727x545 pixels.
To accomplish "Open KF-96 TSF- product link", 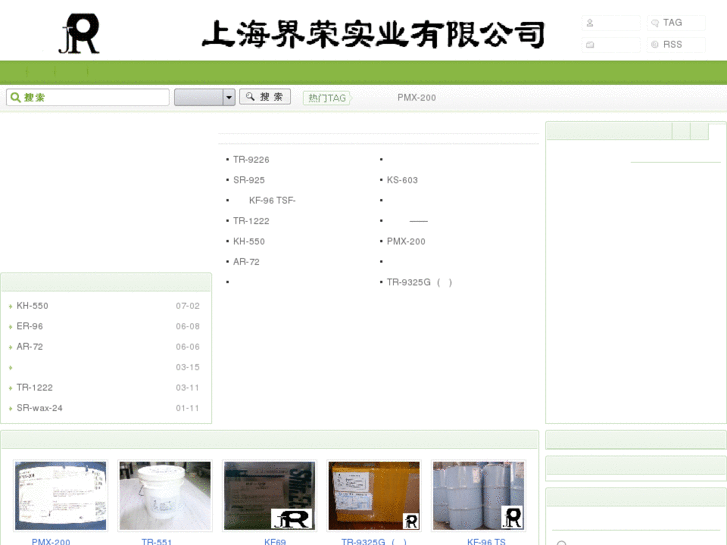I will 272,200.
